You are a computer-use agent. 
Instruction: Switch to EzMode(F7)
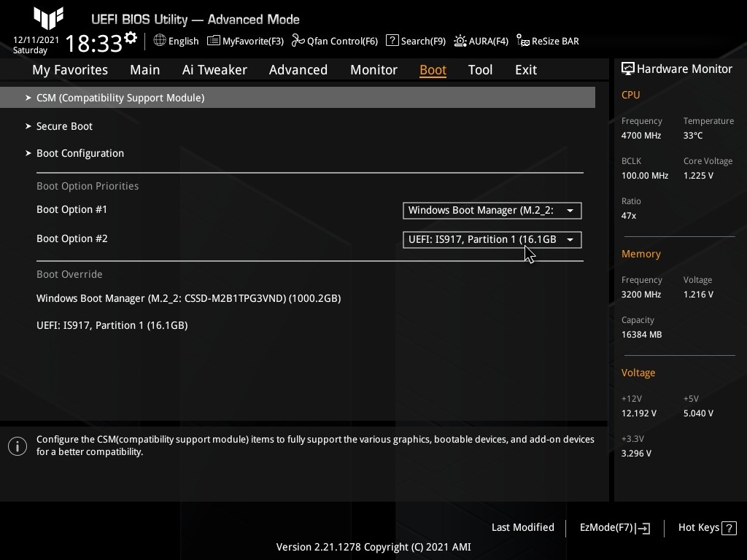pos(614,527)
